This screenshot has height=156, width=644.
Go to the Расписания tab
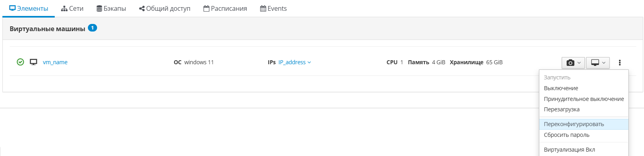(225, 8)
